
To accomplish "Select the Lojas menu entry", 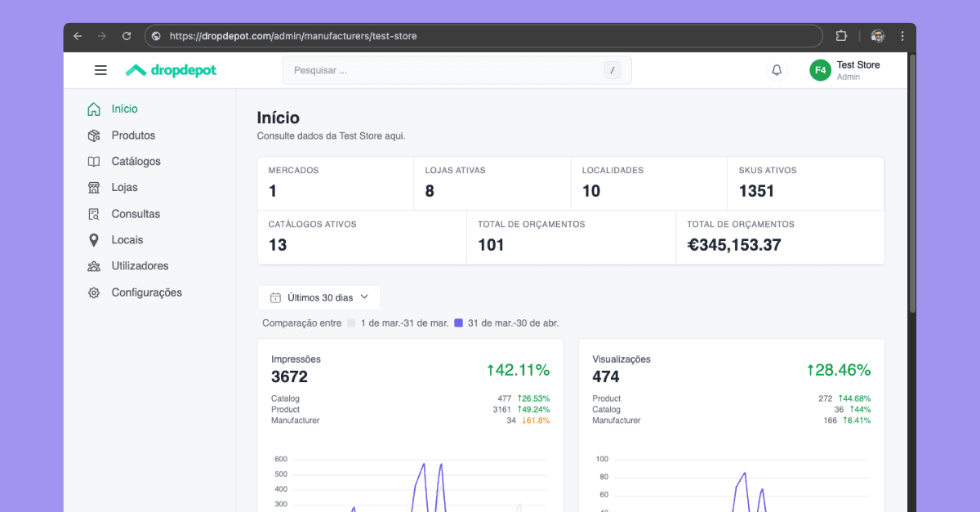I will click(x=124, y=187).
